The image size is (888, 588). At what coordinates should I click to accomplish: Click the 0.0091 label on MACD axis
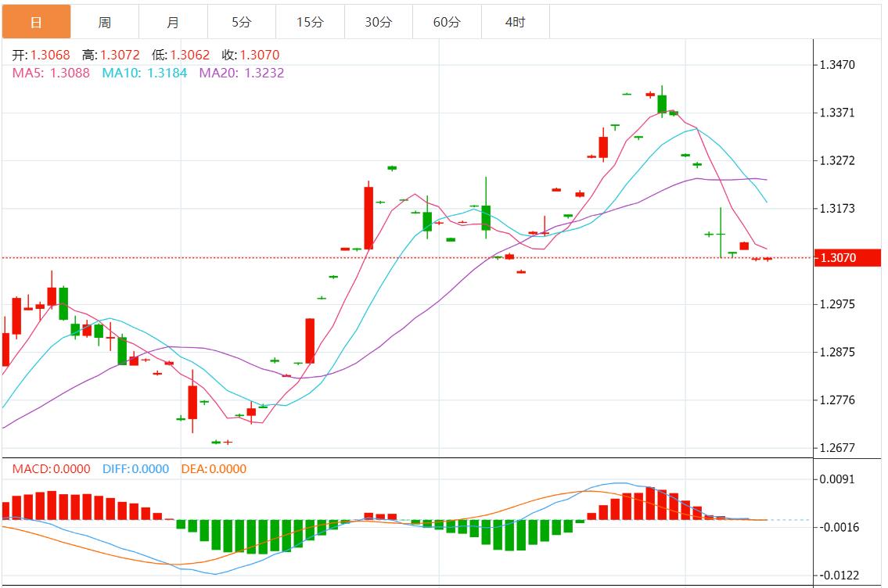[x=836, y=479]
